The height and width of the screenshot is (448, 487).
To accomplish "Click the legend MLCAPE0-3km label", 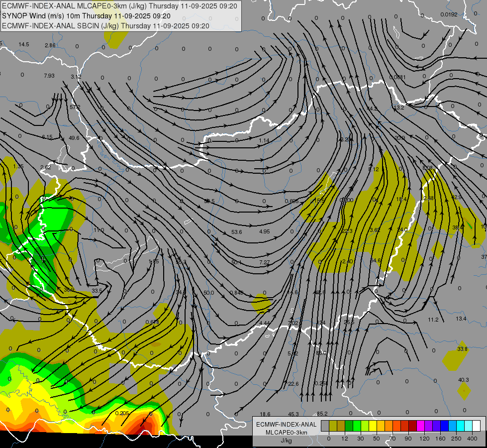I will coord(287,433).
